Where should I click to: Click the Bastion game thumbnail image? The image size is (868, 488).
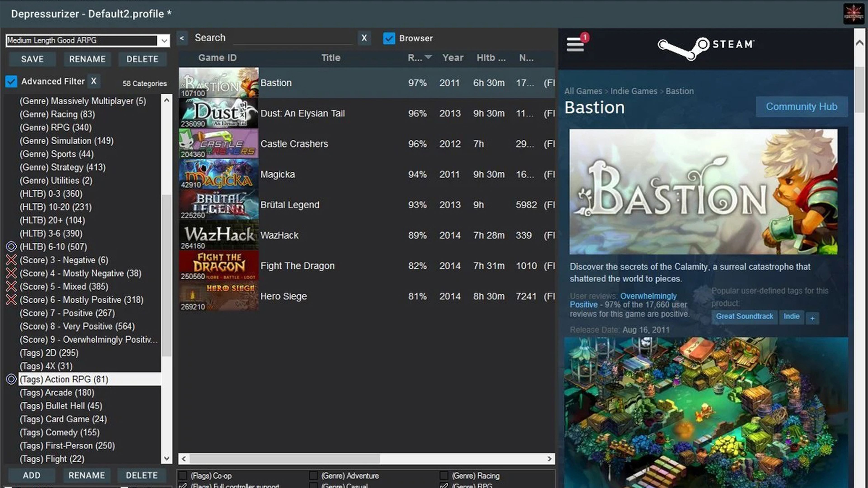(219, 82)
